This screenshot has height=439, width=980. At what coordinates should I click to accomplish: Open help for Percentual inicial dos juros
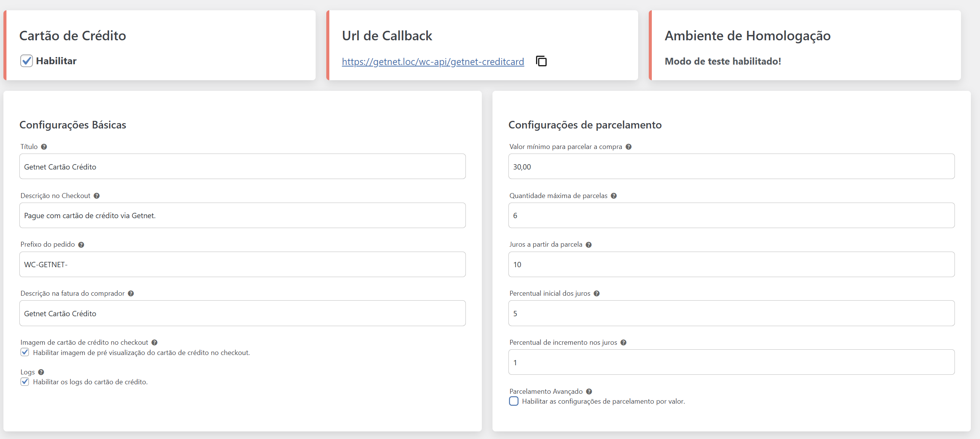[597, 293]
